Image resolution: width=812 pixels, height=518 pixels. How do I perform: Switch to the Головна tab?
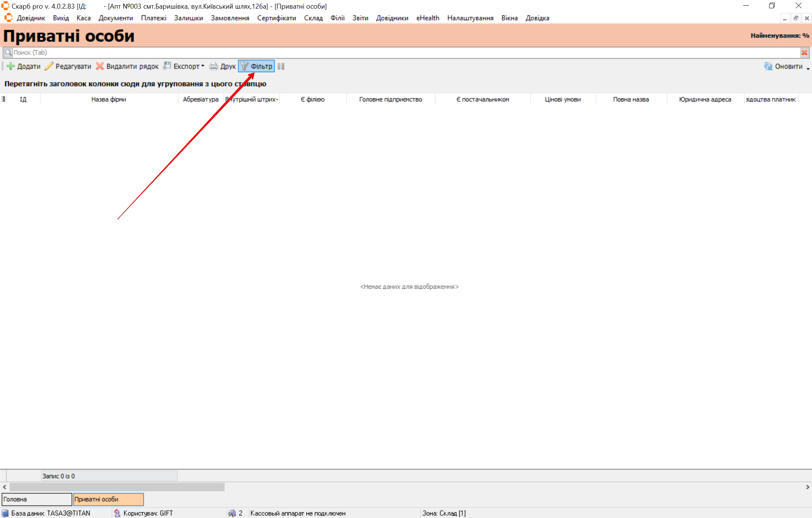pyautogui.click(x=36, y=499)
